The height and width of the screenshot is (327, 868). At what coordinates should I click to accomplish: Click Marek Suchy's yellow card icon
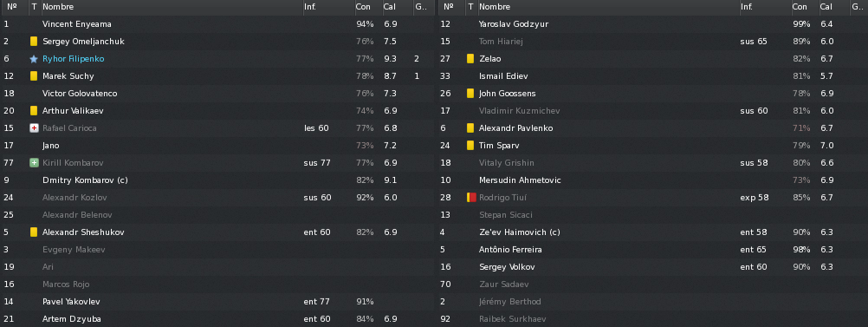tap(34, 76)
